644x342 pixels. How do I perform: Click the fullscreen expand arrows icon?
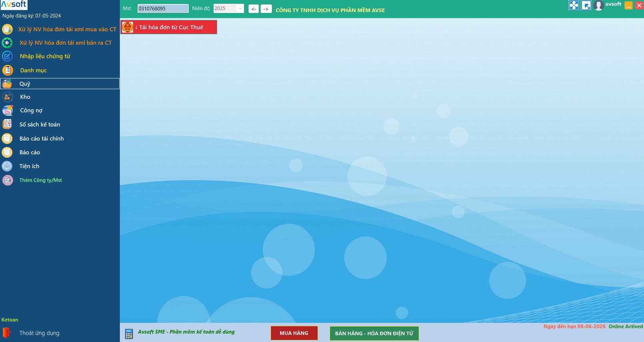pyautogui.click(x=574, y=5)
